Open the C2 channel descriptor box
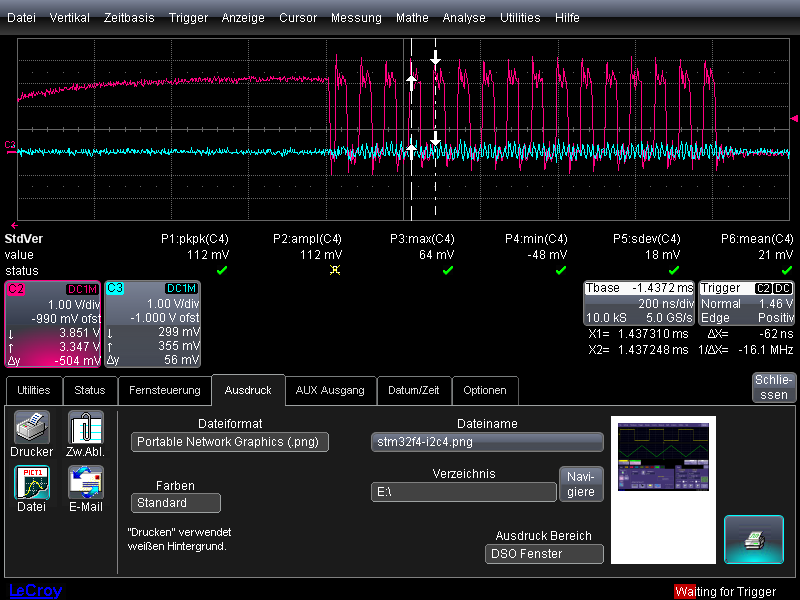800x600 pixels. click(x=53, y=324)
